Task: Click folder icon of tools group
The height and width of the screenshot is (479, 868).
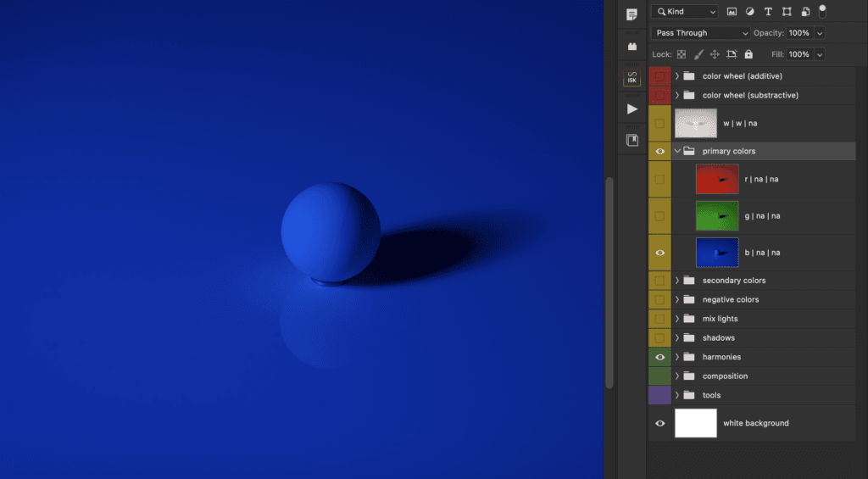Action: tap(688, 395)
